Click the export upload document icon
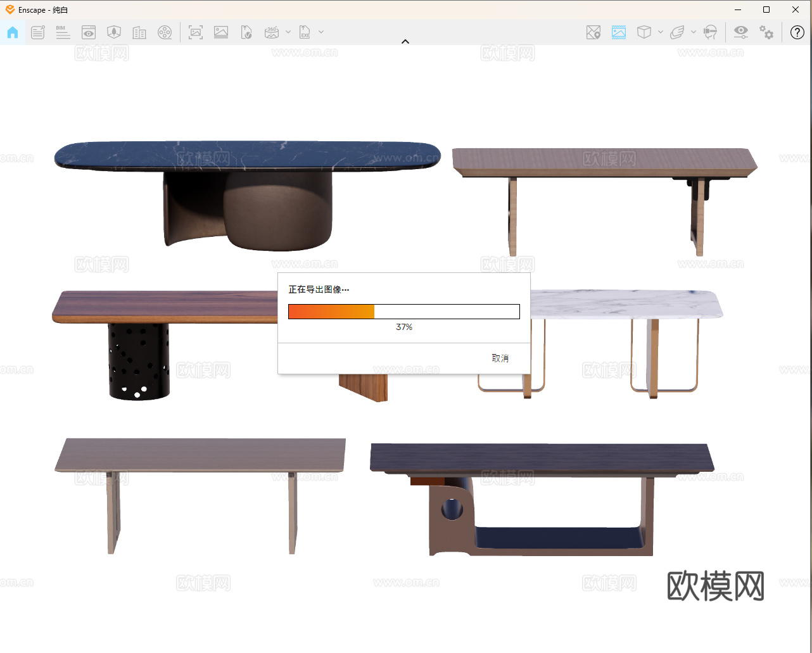812x653 pixels. [x=246, y=32]
